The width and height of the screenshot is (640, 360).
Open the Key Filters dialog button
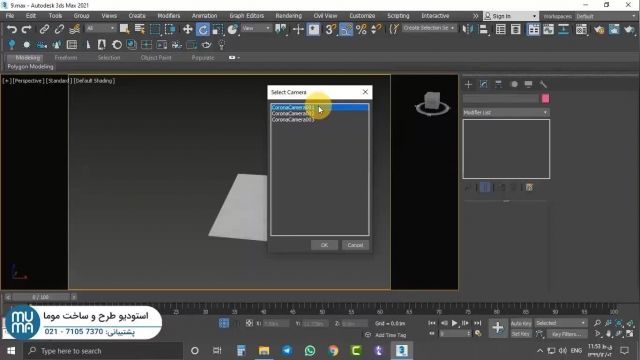coord(567,334)
